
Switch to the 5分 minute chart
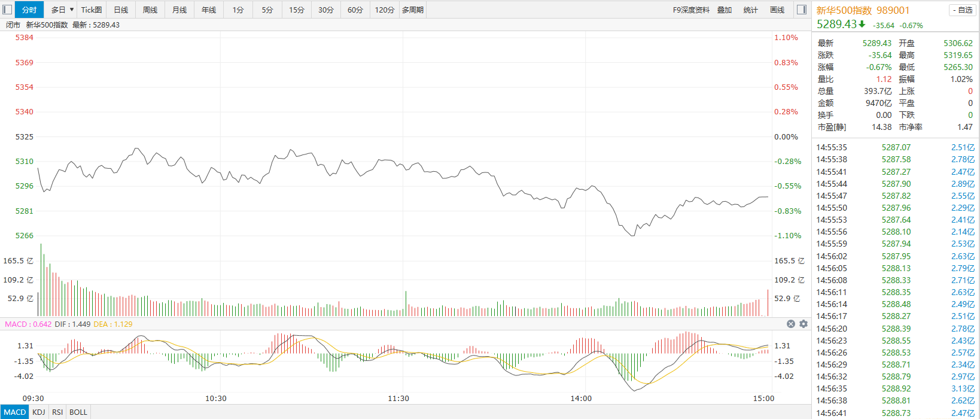pos(267,10)
